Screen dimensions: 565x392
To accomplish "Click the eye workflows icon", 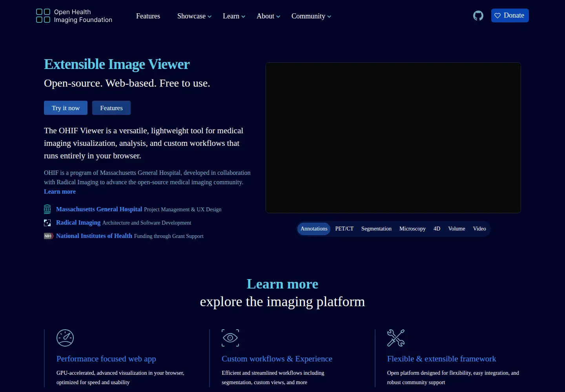I will [230, 338].
